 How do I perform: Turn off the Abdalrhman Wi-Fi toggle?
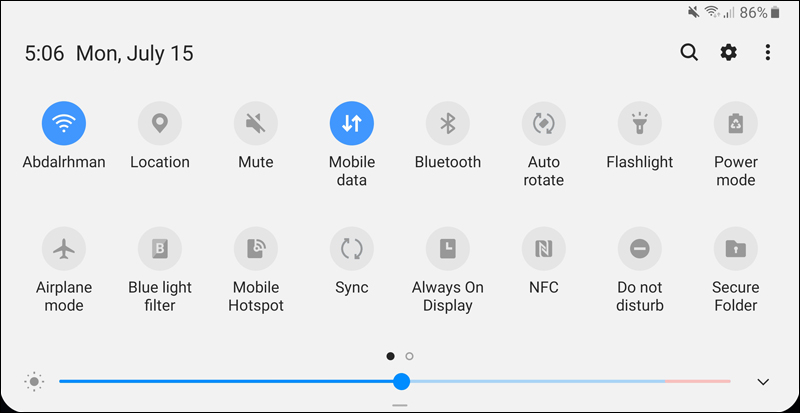(64, 124)
